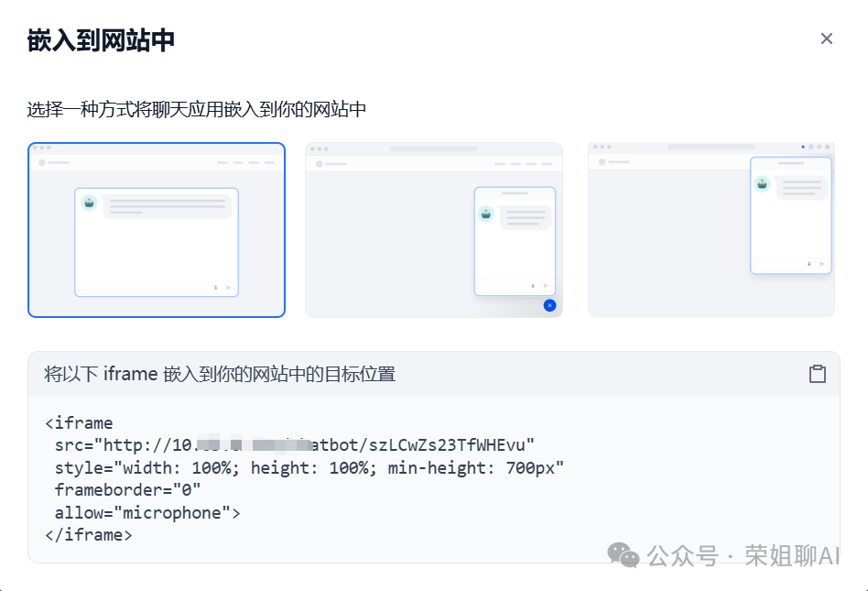Screen dimensions: 868x591
Task: Click the closing </iframe> tag
Action: pos(89,535)
